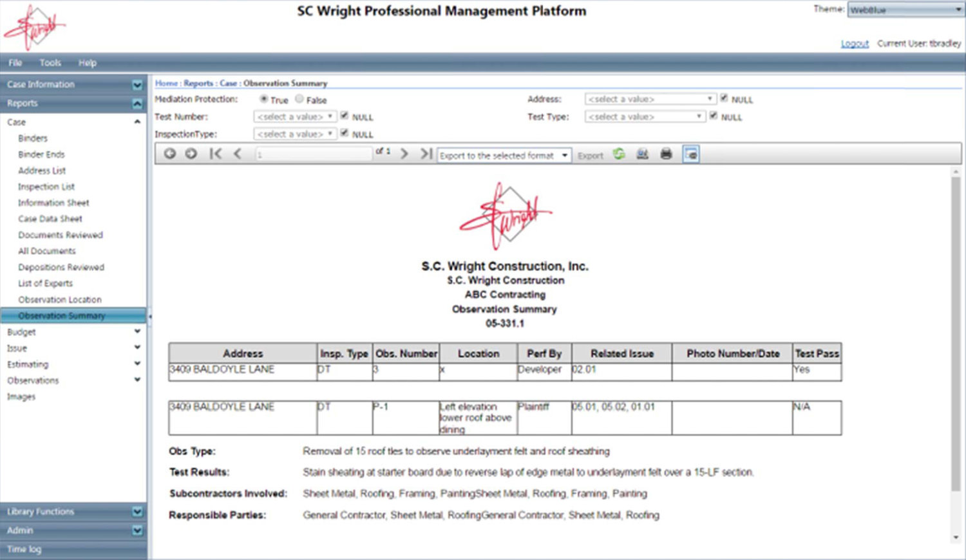Open the Time log panel
Viewport: 966px width, 560px height.
[73, 550]
